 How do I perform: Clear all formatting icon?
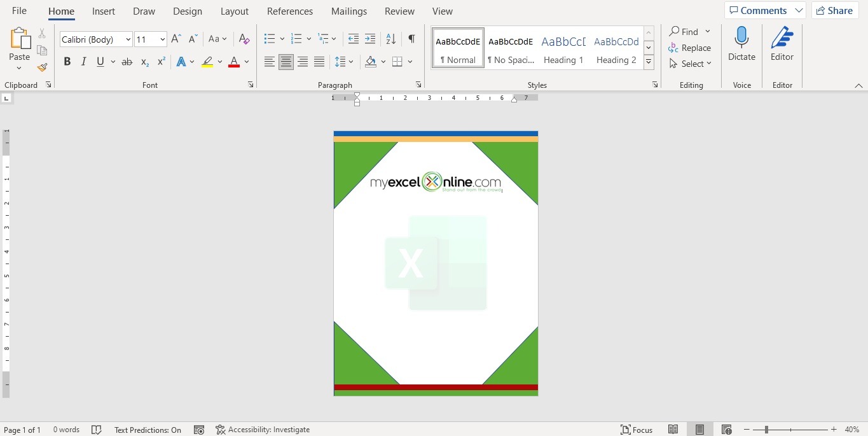click(x=244, y=39)
